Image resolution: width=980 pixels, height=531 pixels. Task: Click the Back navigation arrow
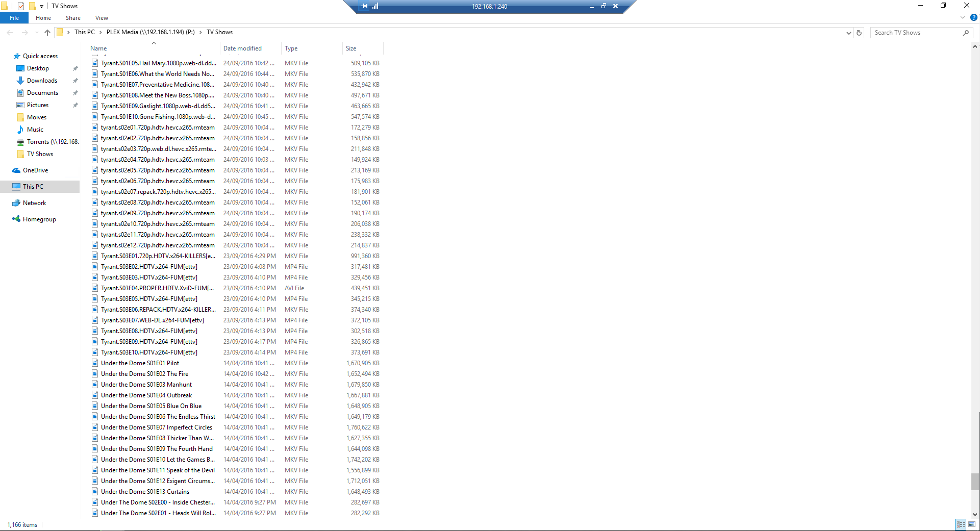pyautogui.click(x=10, y=33)
